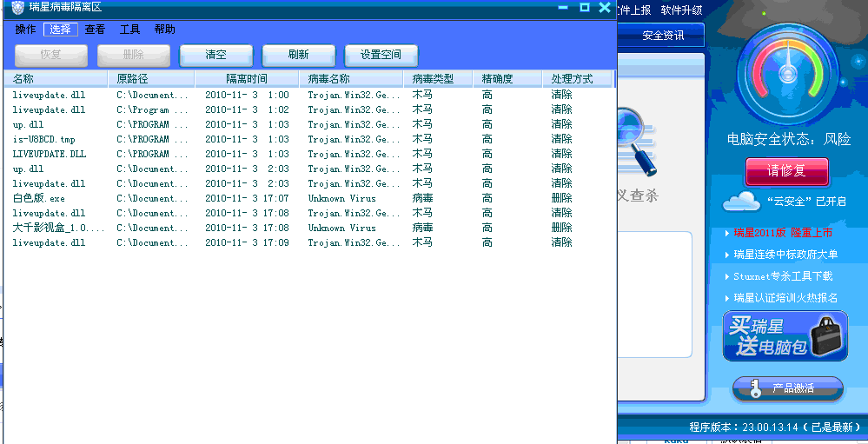The image size is (868, 444).
Task: Select the LIVEUPDATE.DLL uppercase row
Action: click(309, 154)
